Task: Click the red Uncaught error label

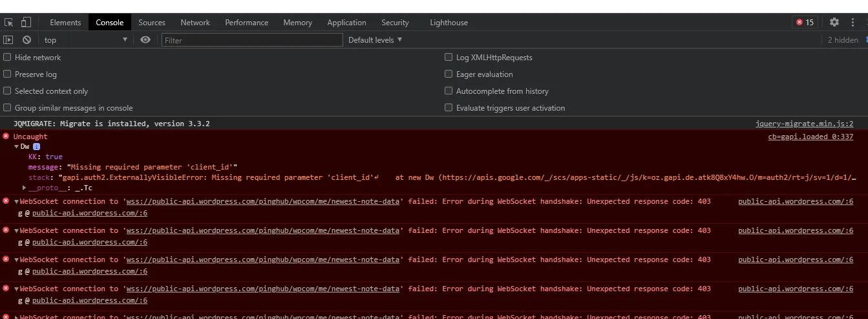Action: [30, 137]
